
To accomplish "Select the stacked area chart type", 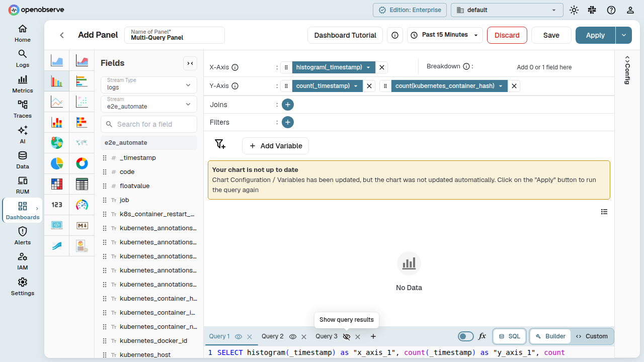I will [x=82, y=61].
